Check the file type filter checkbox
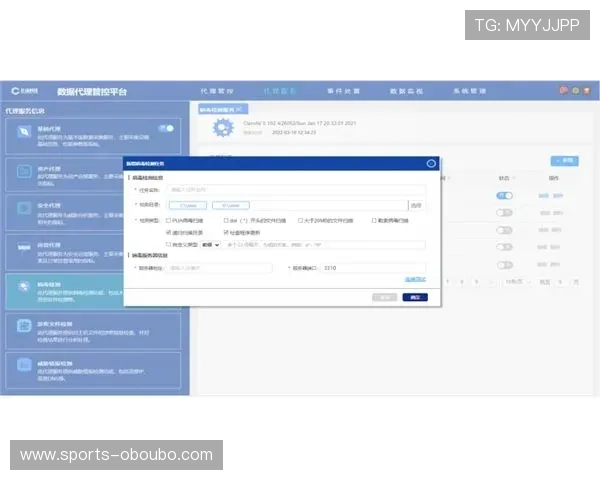Viewport: 600px width, 480px height. click(168, 244)
